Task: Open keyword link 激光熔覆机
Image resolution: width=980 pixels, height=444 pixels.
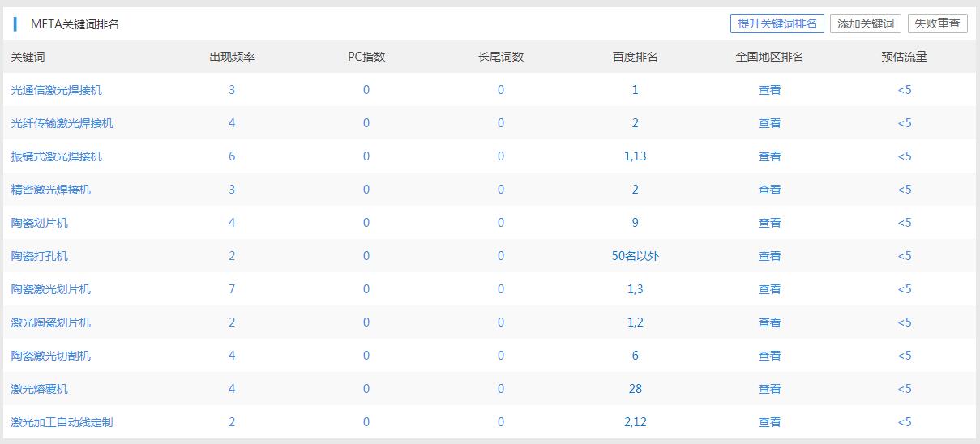Action: pos(40,389)
